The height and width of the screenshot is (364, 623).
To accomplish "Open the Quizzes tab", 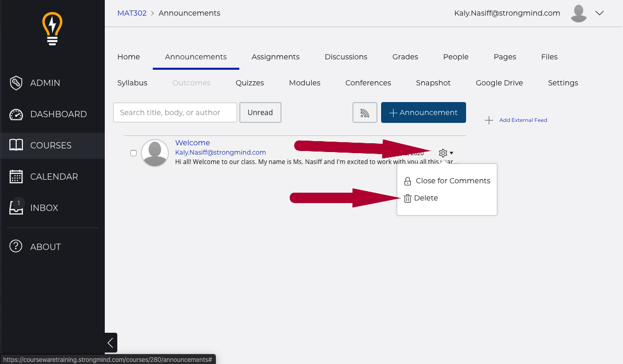I will [x=250, y=83].
